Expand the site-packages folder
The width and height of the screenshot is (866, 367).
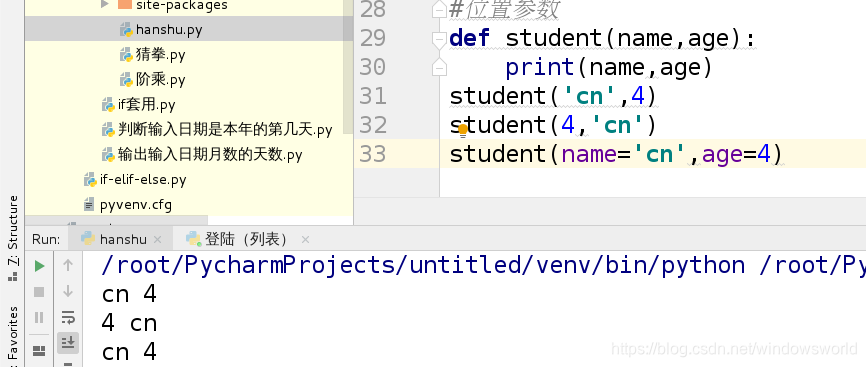point(105,5)
